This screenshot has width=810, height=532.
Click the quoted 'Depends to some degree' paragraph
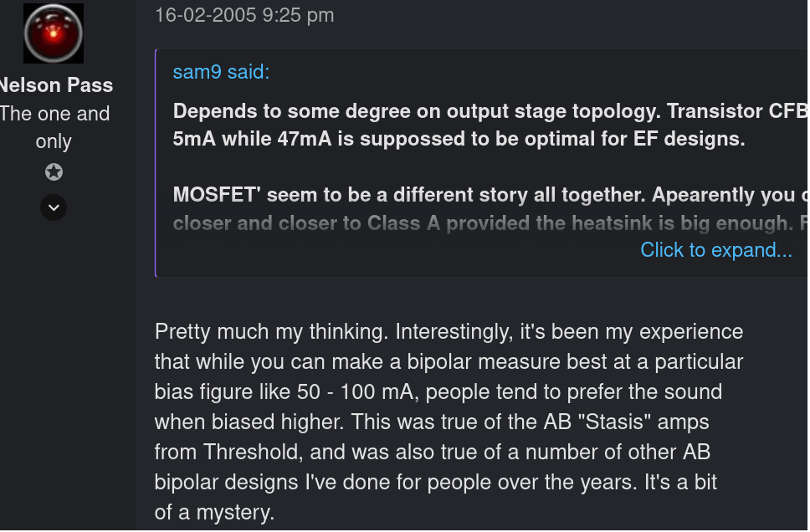point(490,125)
